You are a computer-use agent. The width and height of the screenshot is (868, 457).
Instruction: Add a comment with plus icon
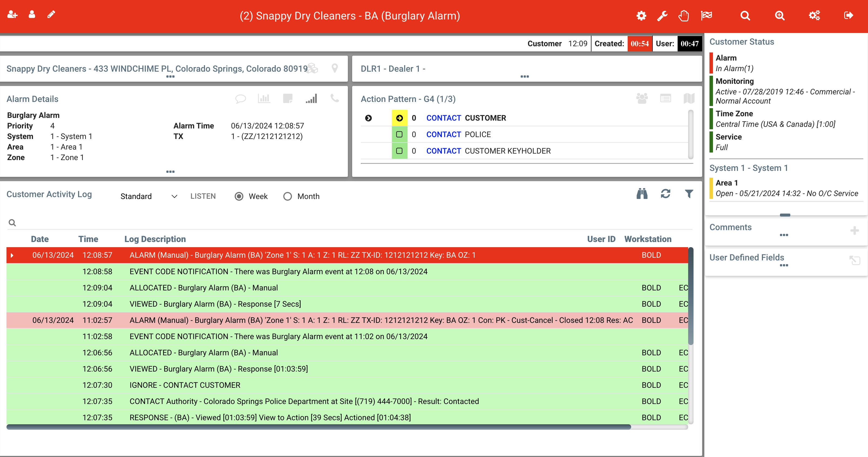pyautogui.click(x=854, y=231)
